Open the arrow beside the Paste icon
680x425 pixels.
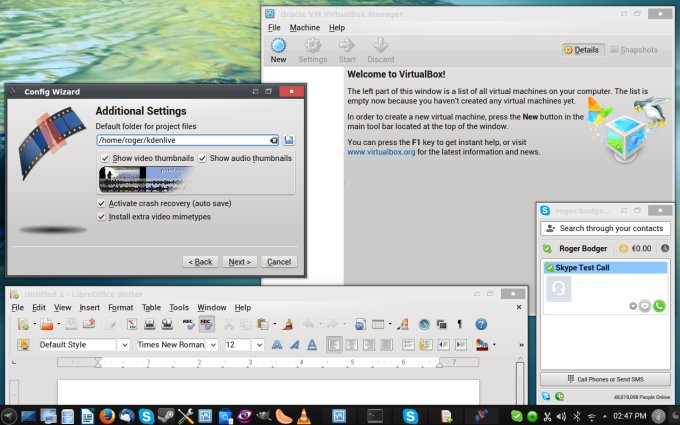pos(275,324)
